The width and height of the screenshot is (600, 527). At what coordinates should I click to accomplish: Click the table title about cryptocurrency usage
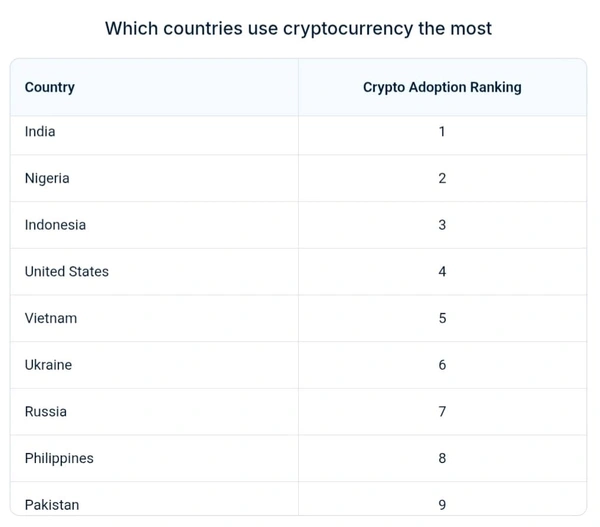click(298, 29)
